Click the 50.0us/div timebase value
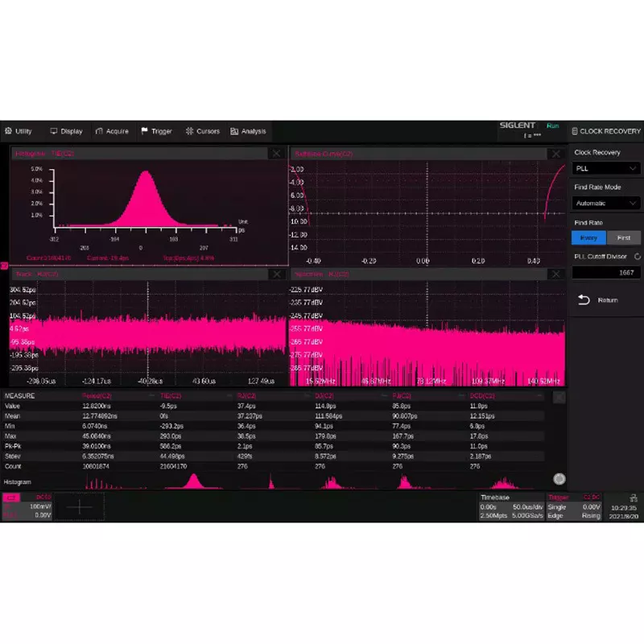Screen dimensions: 644x644 click(528, 507)
